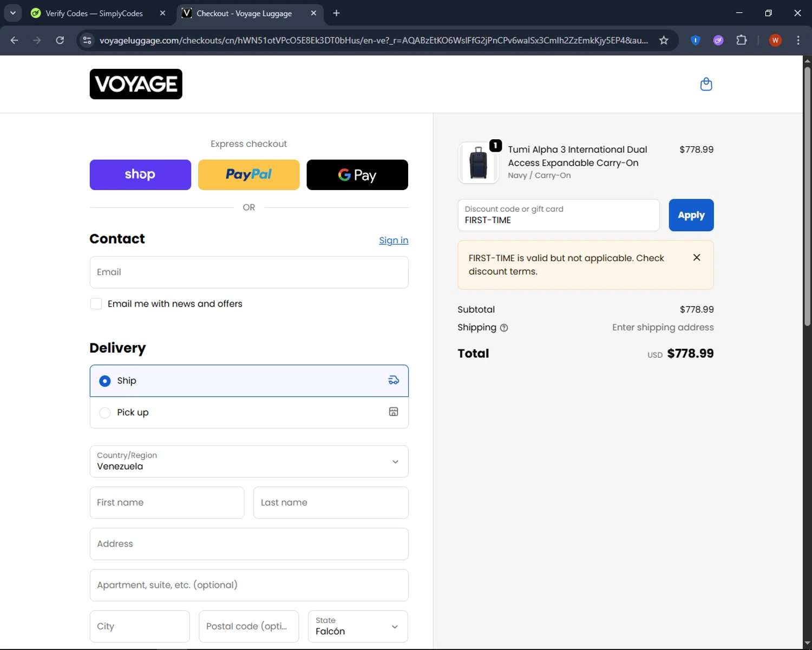Viewport: 812px width, 650px height.
Task: Focus the City field
Action: [x=140, y=626]
